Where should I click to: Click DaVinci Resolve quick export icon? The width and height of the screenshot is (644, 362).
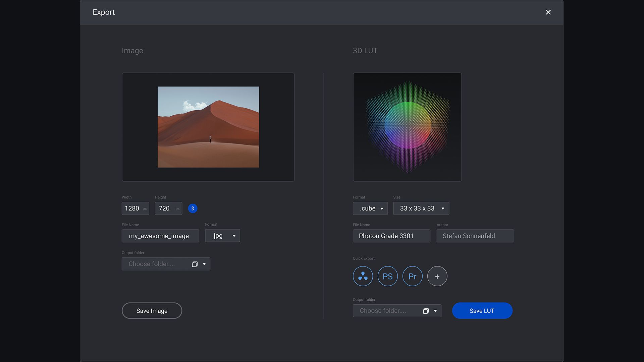(363, 276)
